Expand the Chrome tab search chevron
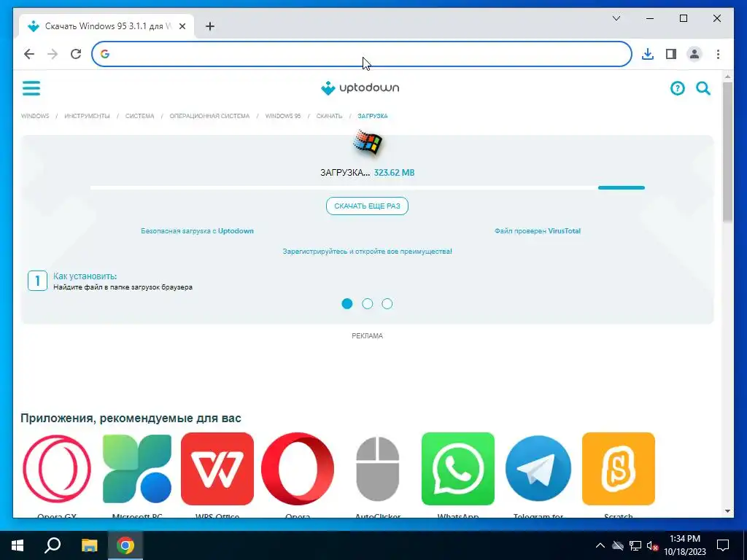Image resolution: width=747 pixels, height=560 pixels. click(x=616, y=18)
